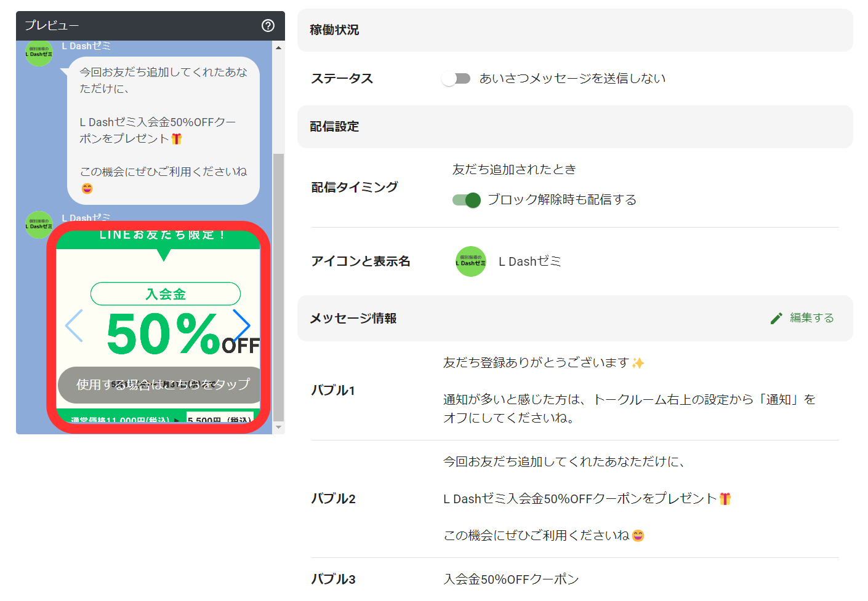The width and height of the screenshot is (868, 601).
Task: Show the previous card with the left arrow
Action: pos(74,325)
